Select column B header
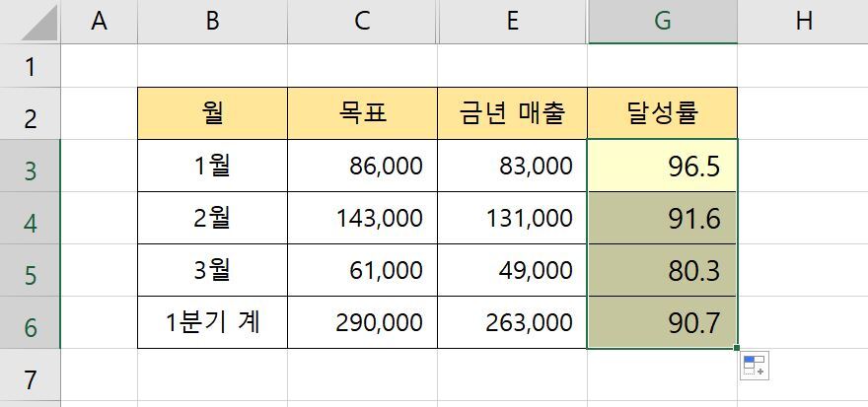Image resolution: width=868 pixels, height=407 pixels. click(x=213, y=21)
